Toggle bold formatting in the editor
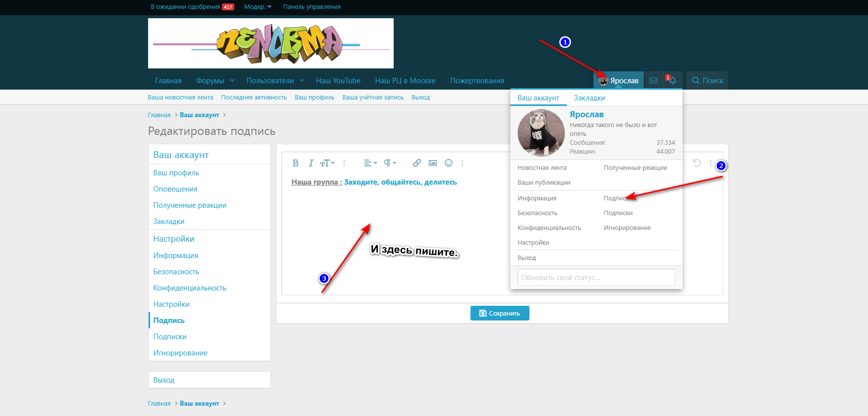This screenshot has width=868, height=416. click(295, 163)
